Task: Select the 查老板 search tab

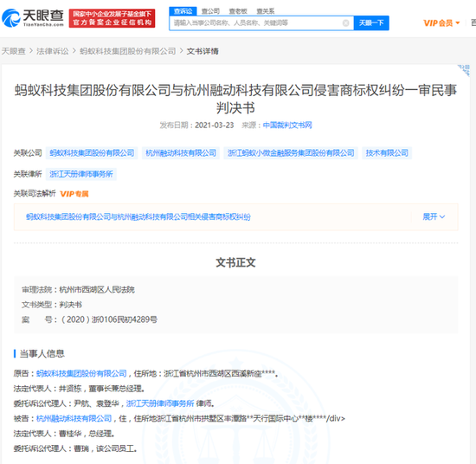Action: 238,11
